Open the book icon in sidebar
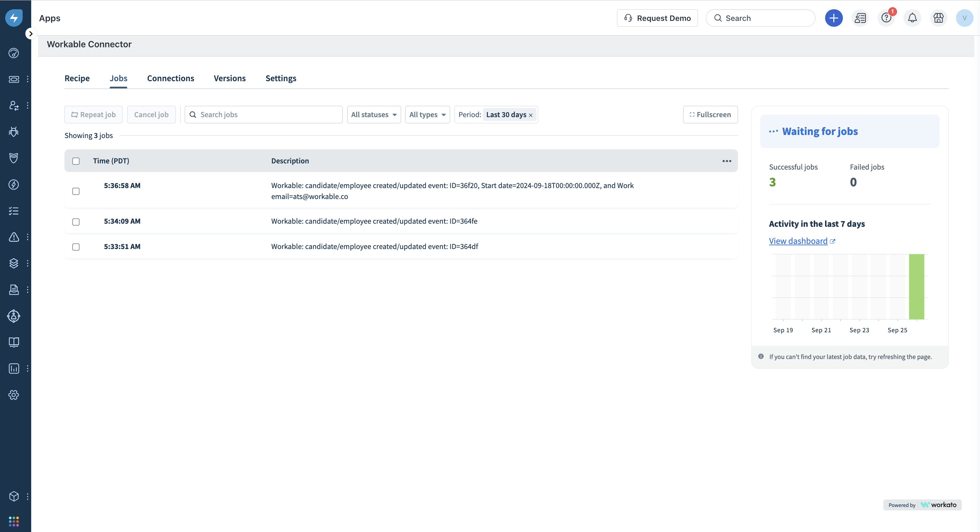980x532 pixels. pos(14,342)
